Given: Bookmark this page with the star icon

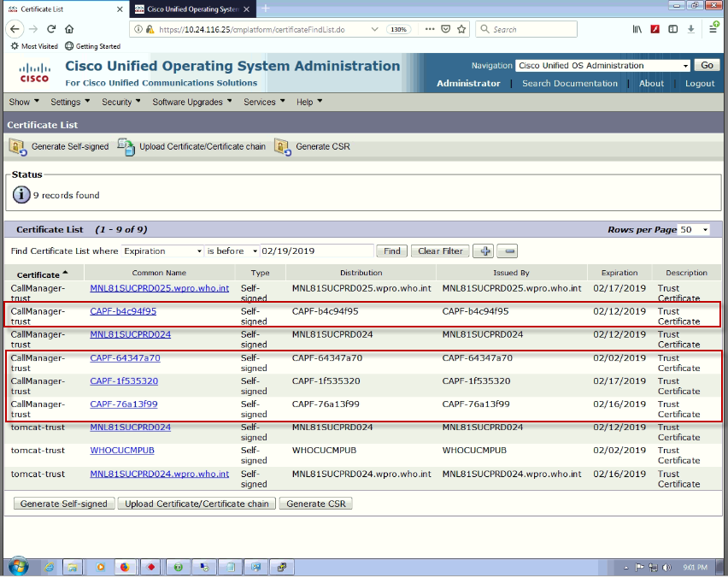Looking at the screenshot, I should pyautogui.click(x=461, y=29).
